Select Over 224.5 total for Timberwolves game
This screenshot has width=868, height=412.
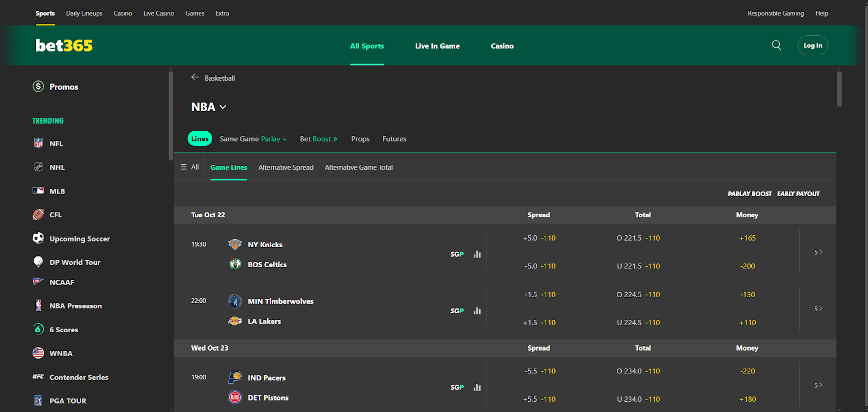639,294
